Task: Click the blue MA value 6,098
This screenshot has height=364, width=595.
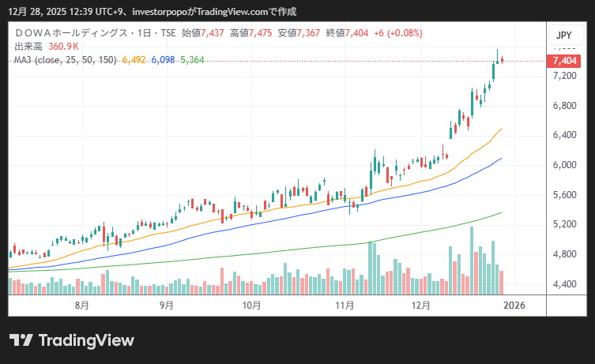Action: point(164,59)
